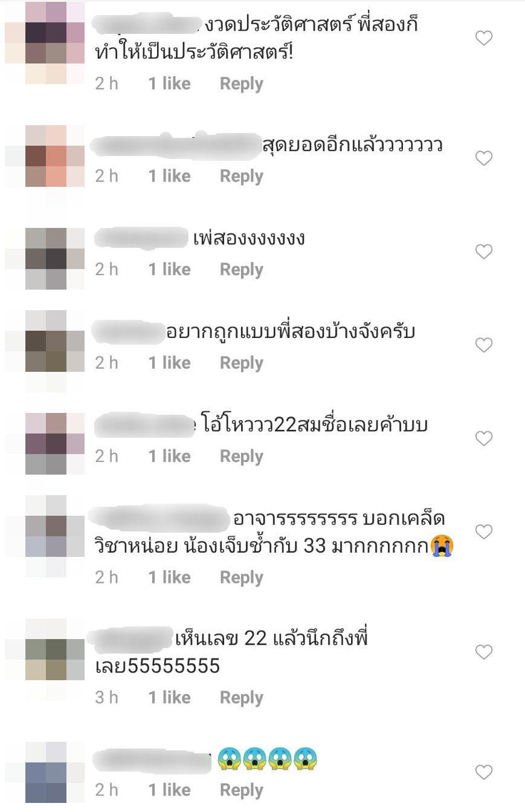Open blurred username on เพ่สองงงงงงง comment
Screen dimensions: 525x812
pos(142,238)
